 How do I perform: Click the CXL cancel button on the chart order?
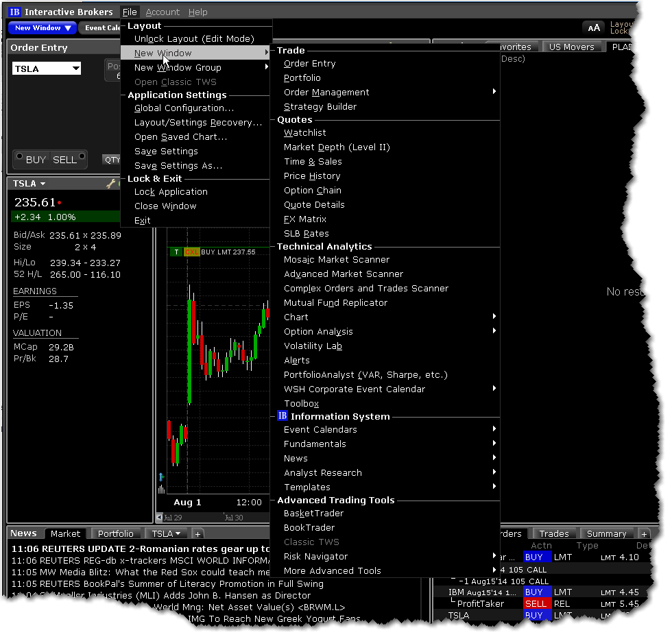[x=191, y=252]
